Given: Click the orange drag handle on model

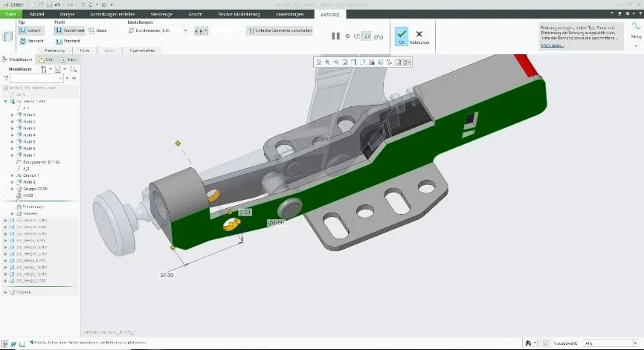Looking at the screenshot, I should tap(177, 143).
